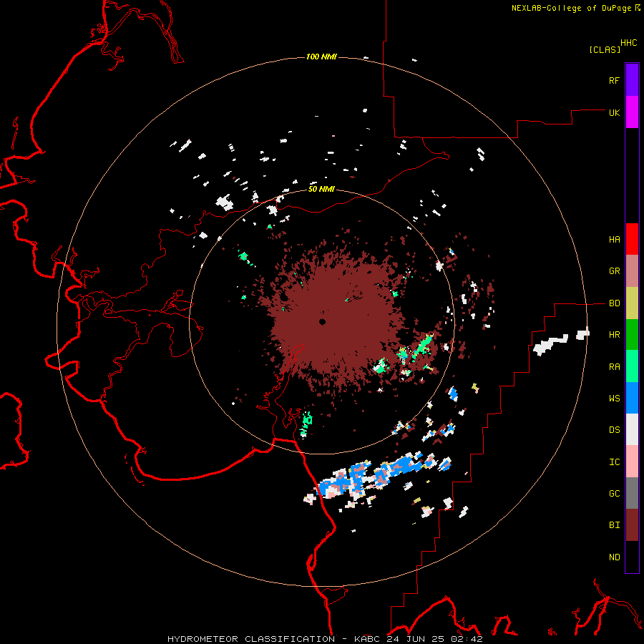This screenshot has height=644, width=644.
Task: Click the WS legend label
Action: (x=614, y=398)
